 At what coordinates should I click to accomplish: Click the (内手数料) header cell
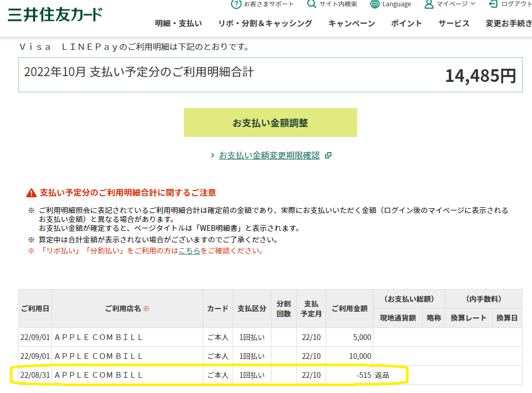click(x=484, y=299)
